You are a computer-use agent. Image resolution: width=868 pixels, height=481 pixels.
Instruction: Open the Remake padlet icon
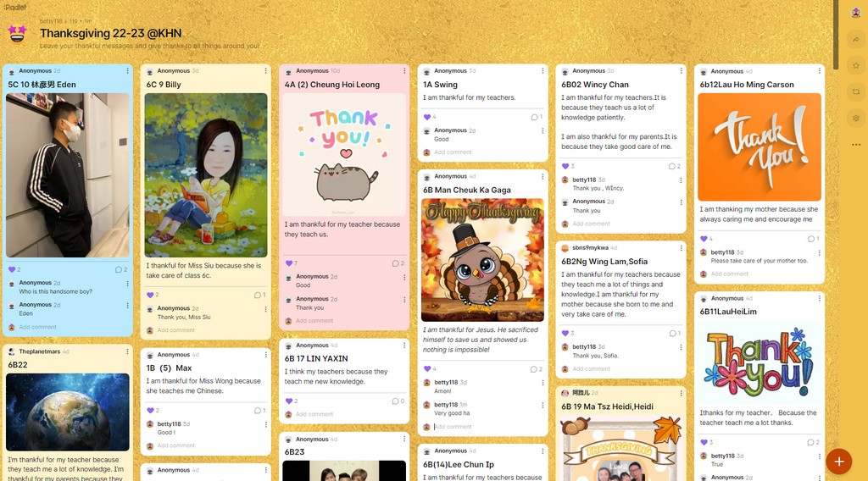point(856,91)
